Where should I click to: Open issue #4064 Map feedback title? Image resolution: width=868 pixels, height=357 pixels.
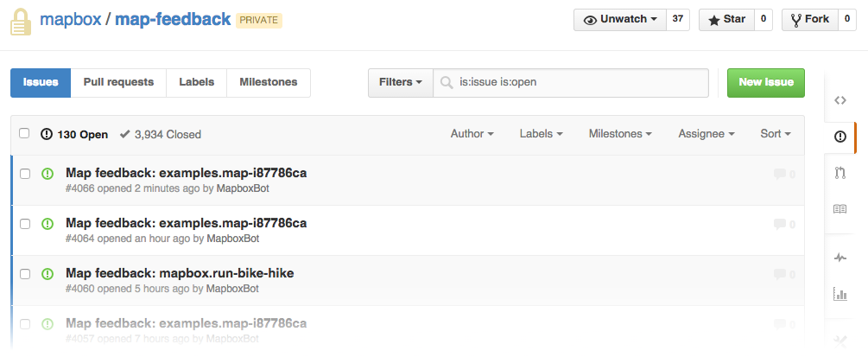(186, 223)
